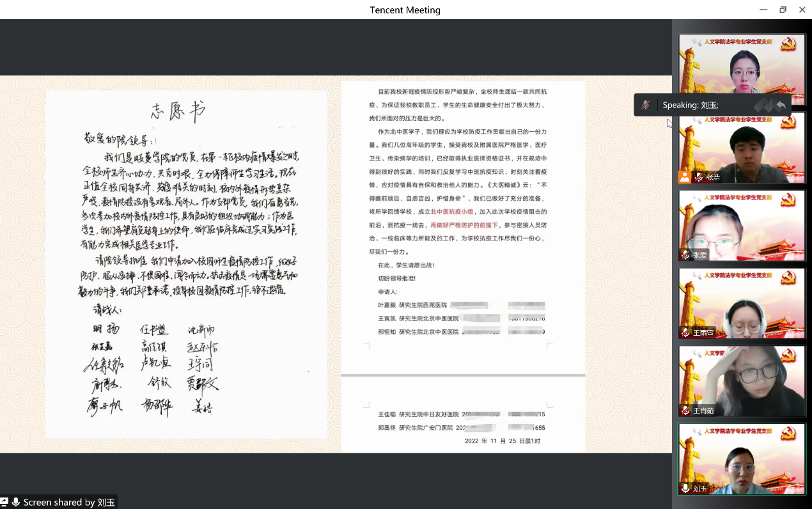The height and width of the screenshot is (509, 812).
Task: Click the muted mic icon on the headphone-wearing participant's tile
Action: coord(685,333)
